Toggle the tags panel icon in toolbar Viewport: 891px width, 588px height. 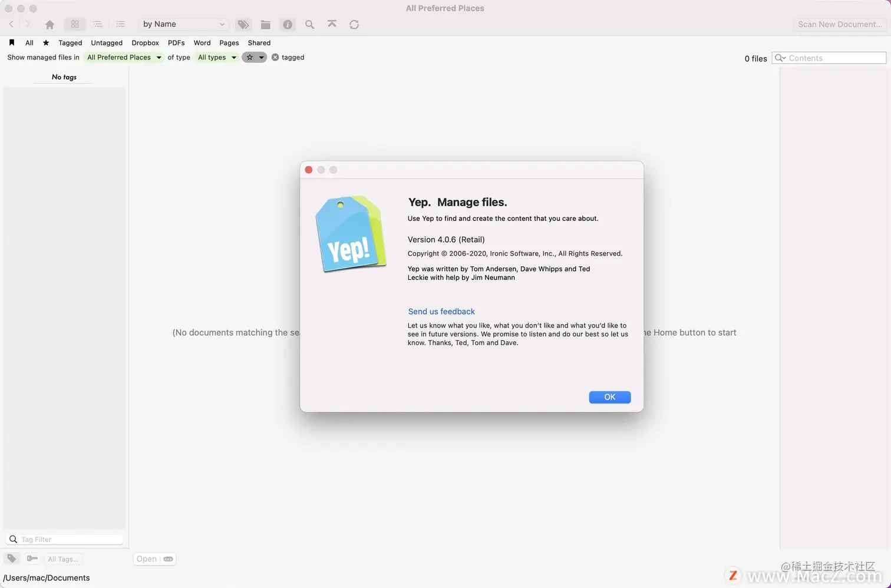pyautogui.click(x=243, y=24)
